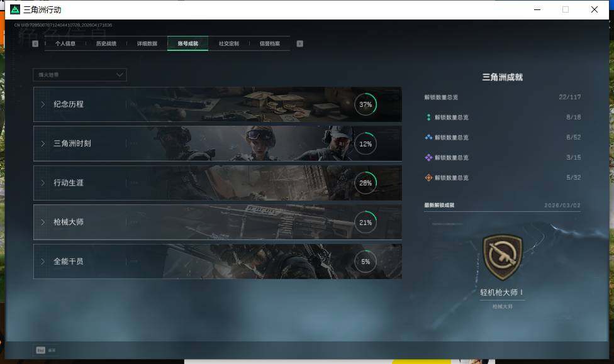
Task: Switch to the 历史战绩 tab
Action: pos(106,43)
